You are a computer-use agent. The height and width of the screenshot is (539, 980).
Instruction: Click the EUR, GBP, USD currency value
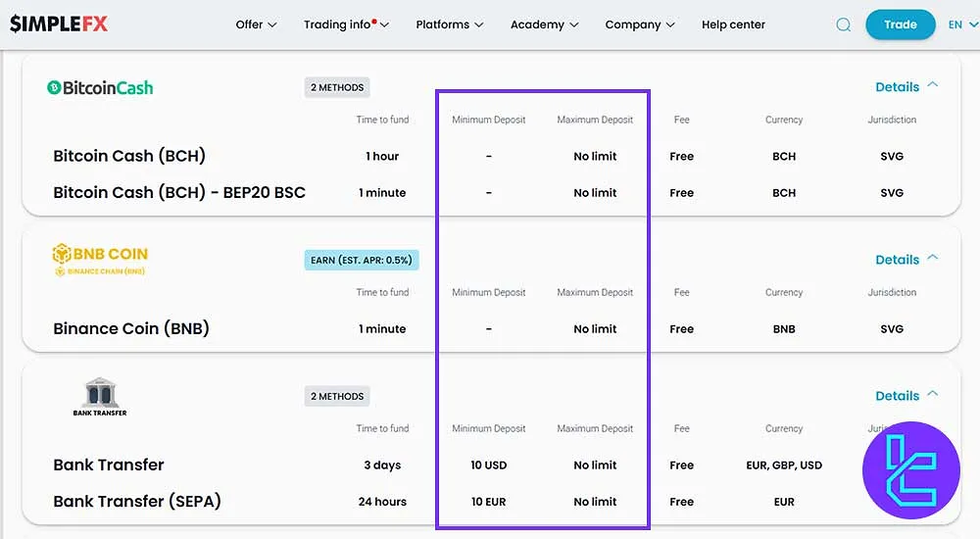click(x=784, y=465)
